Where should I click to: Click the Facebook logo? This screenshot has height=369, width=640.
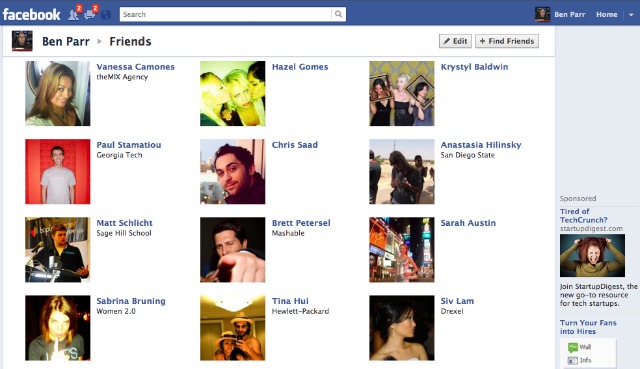click(31, 14)
